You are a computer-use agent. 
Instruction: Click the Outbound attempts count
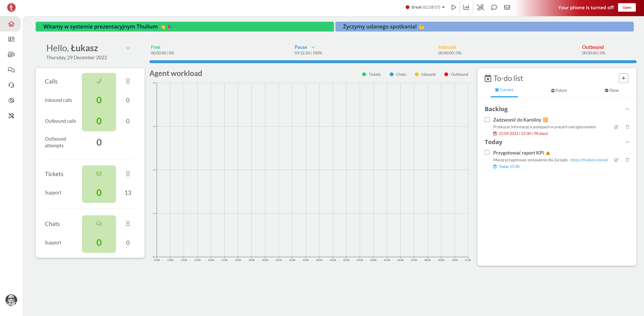[x=99, y=142]
